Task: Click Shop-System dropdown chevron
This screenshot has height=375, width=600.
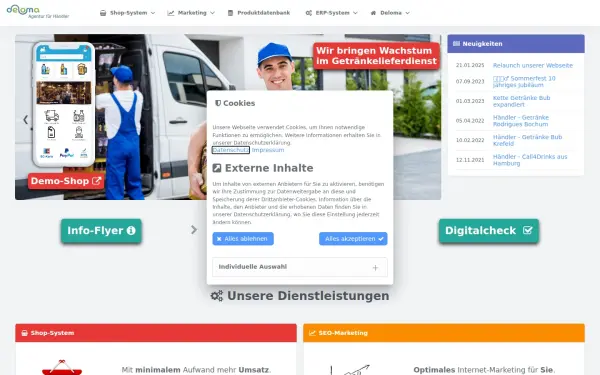Action: 153,13
